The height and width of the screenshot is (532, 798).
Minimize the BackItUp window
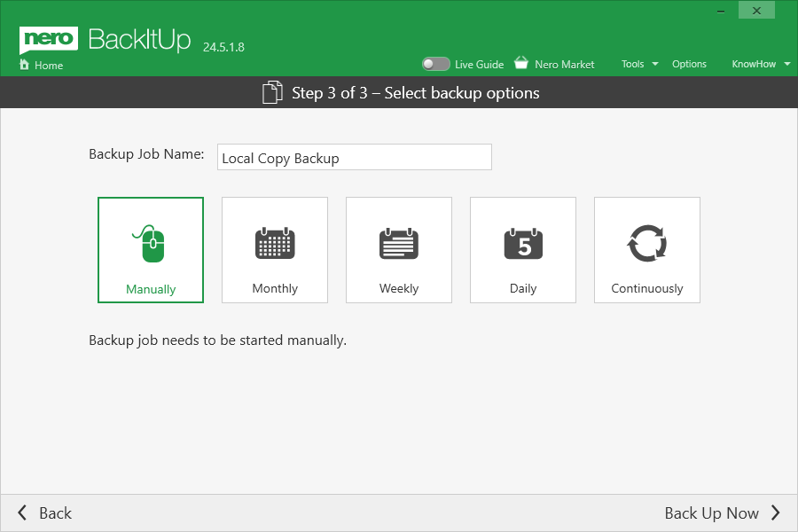723,11
